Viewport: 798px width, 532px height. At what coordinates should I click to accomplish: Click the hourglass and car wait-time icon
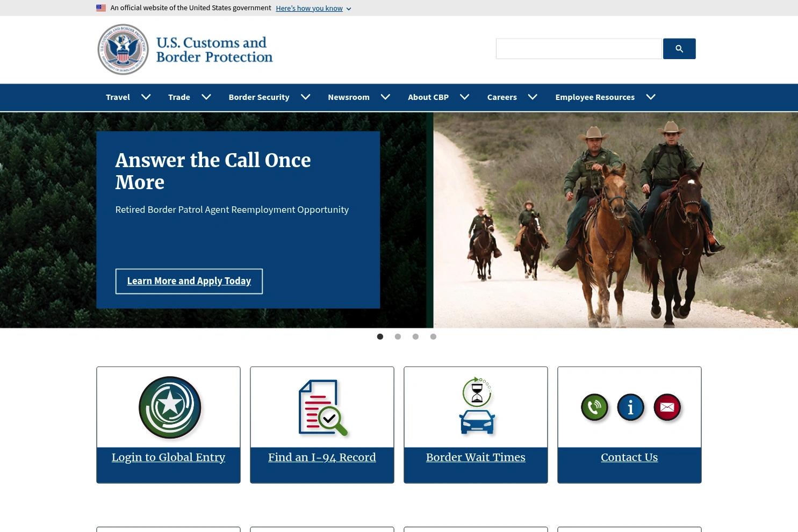coord(477,406)
